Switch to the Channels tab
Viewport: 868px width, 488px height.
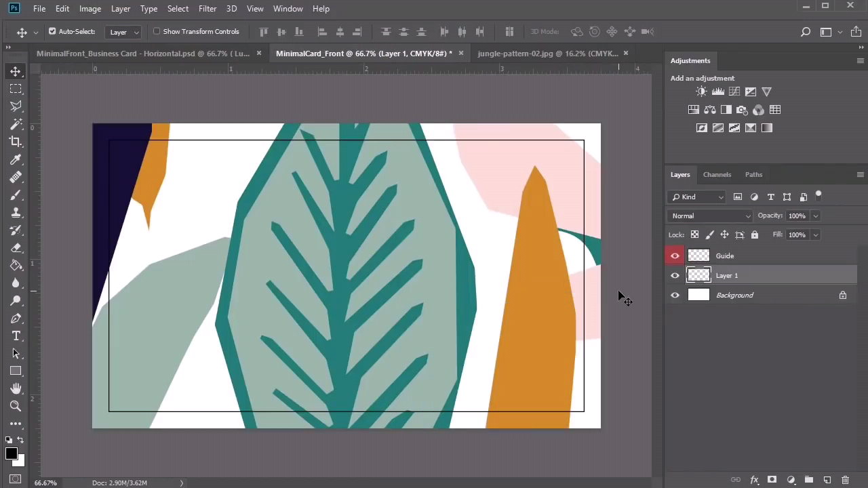pyautogui.click(x=717, y=174)
